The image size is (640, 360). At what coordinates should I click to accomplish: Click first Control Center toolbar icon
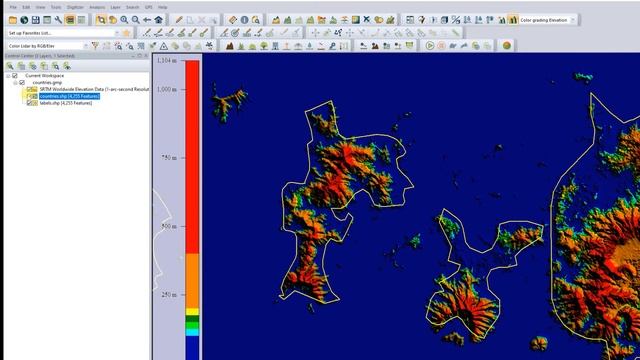point(10,66)
